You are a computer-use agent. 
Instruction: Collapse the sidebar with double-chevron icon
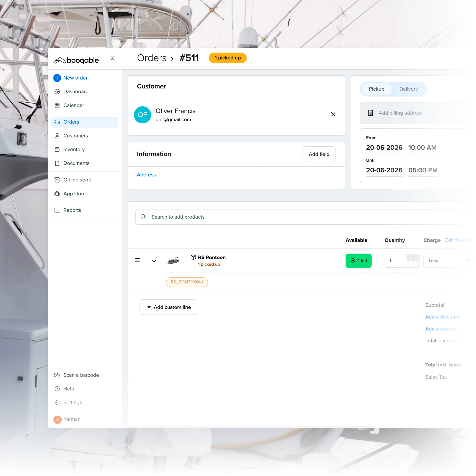[x=113, y=58]
